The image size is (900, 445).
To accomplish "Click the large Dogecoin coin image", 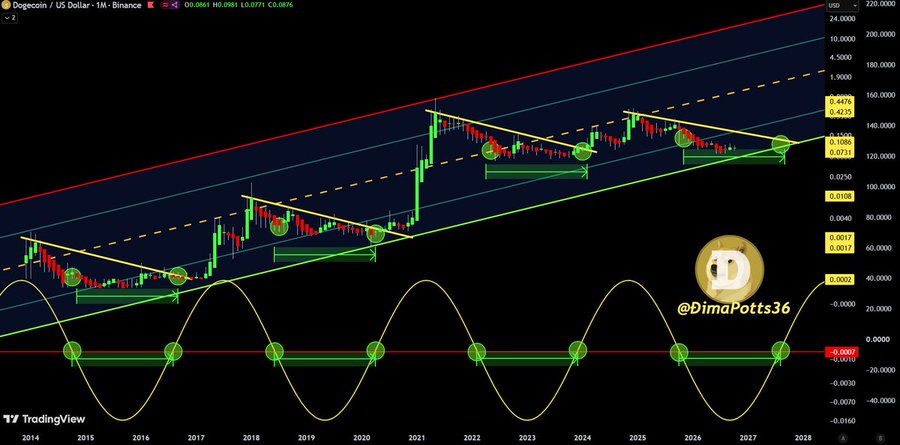I will (x=729, y=268).
